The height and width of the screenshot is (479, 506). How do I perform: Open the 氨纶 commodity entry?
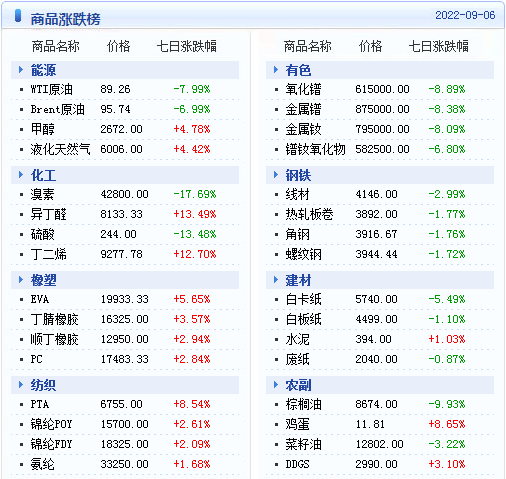pyautogui.click(x=42, y=464)
